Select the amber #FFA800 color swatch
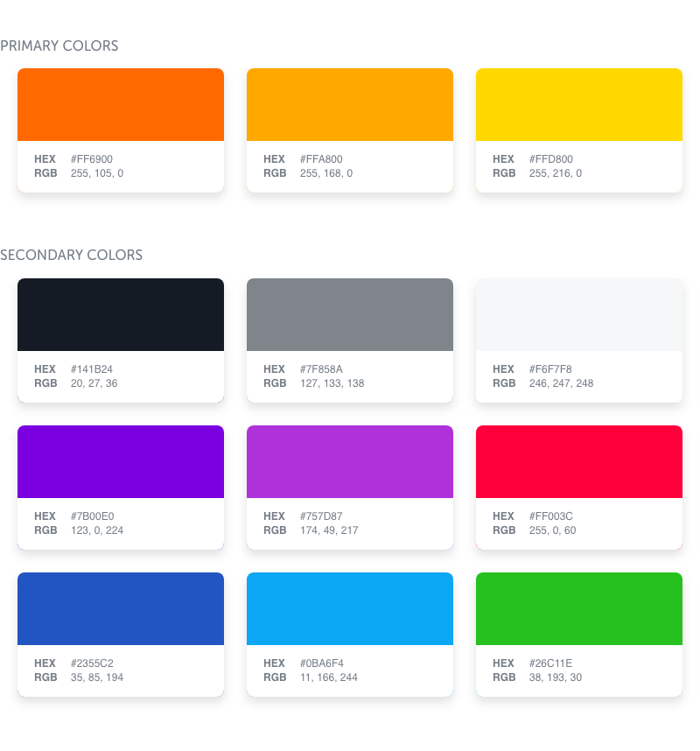The width and height of the screenshot is (700, 751). click(x=350, y=104)
